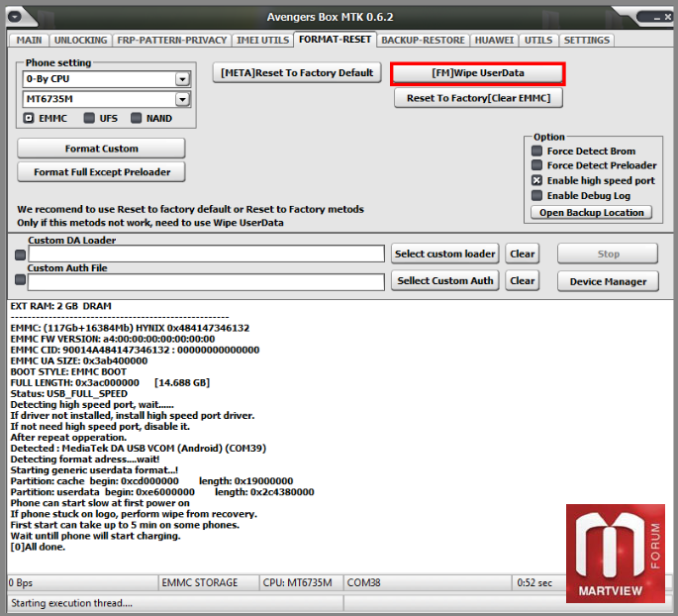Click log line 'Detecting format adress....wait!'
Viewport: 678px width, 616px height.
(85, 460)
